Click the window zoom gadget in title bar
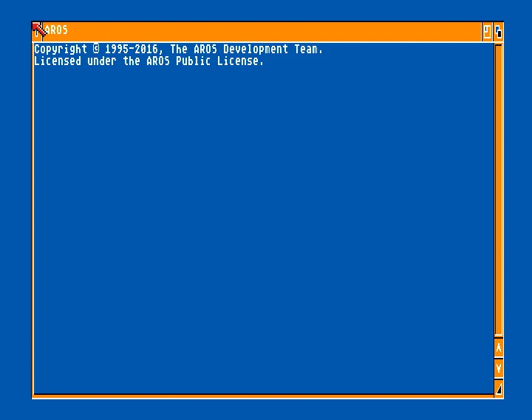This screenshot has height=420, width=532. (487, 32)
